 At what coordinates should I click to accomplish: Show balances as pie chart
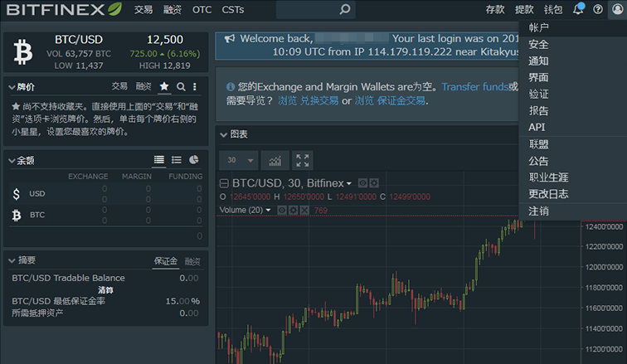coord(193,160)
